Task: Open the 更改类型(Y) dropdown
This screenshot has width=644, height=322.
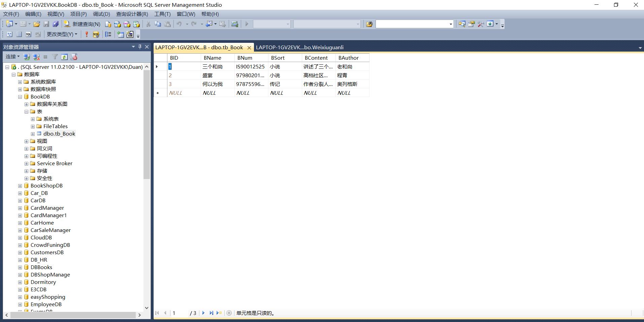Action: 62,34
